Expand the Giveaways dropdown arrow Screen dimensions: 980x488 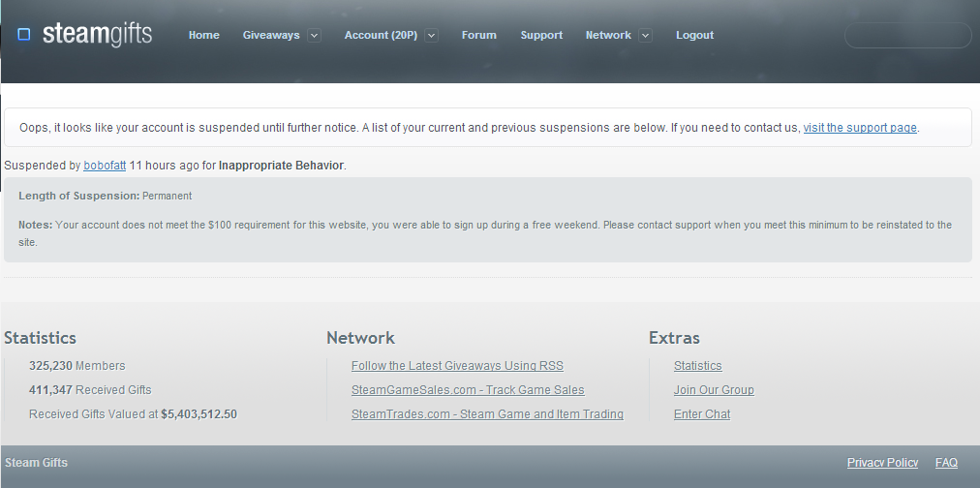315,36
